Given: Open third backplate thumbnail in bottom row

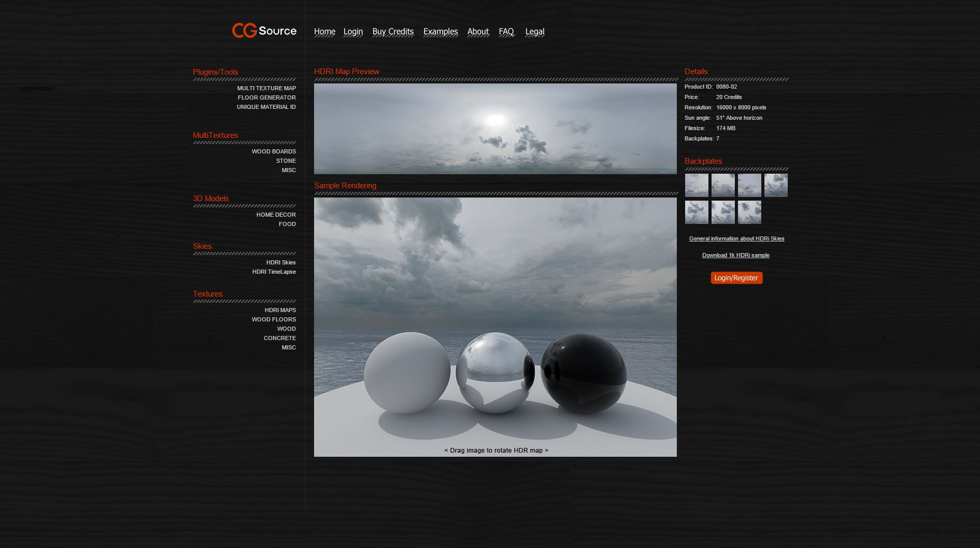Looking at the screenshot, I should [x=749, y=212].
